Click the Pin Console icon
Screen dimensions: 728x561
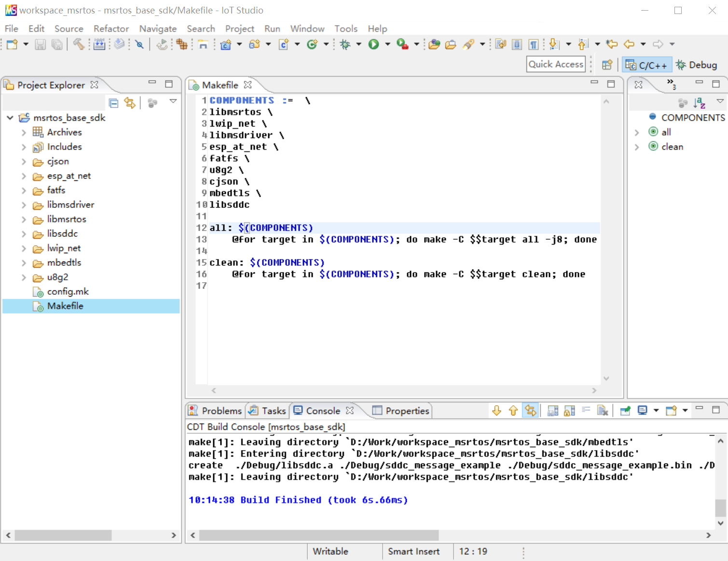pyautogui.click(x=625, y=410)
